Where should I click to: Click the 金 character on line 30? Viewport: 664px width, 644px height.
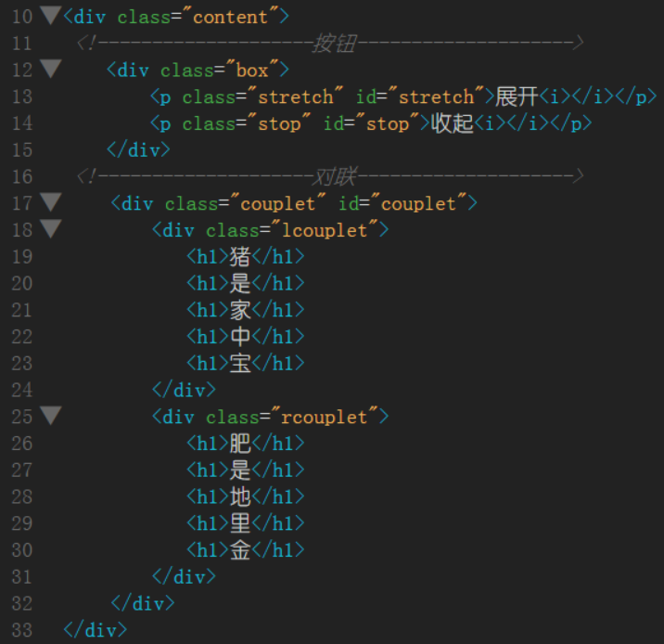tap(240, 550)
